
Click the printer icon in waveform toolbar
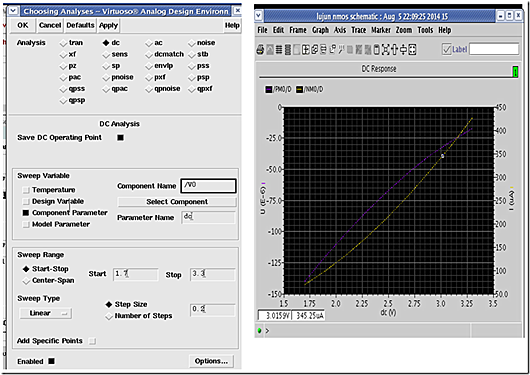260,50
